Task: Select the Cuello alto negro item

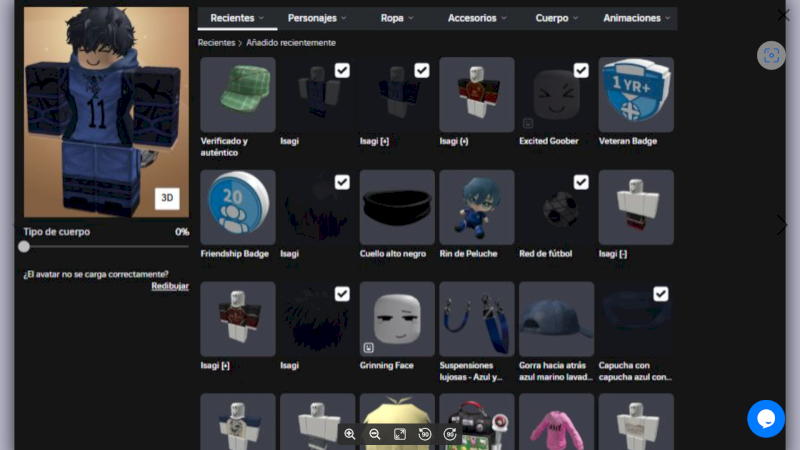Action: [x=397, y=207]
